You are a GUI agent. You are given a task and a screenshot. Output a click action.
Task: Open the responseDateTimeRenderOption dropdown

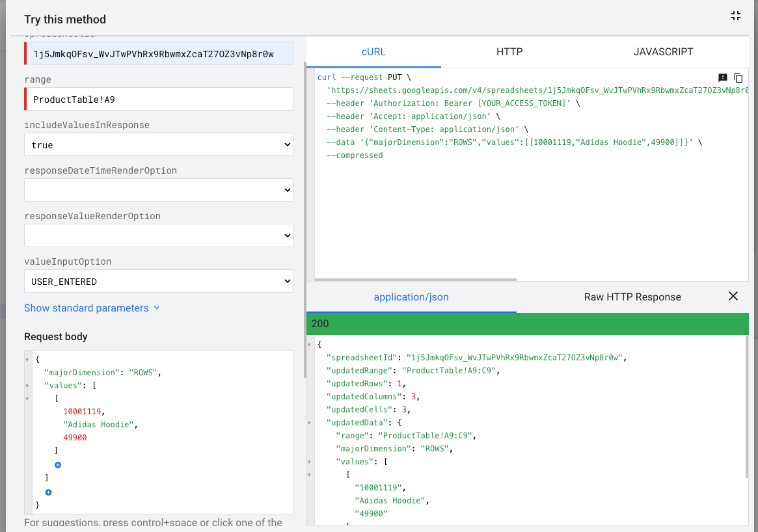pos(159,190)
